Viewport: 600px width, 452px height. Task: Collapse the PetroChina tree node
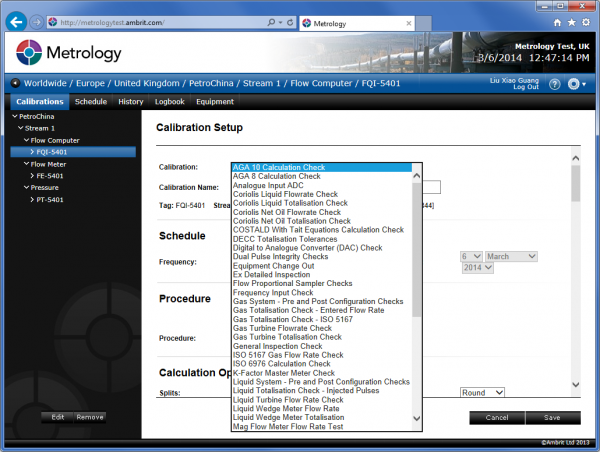15,116
